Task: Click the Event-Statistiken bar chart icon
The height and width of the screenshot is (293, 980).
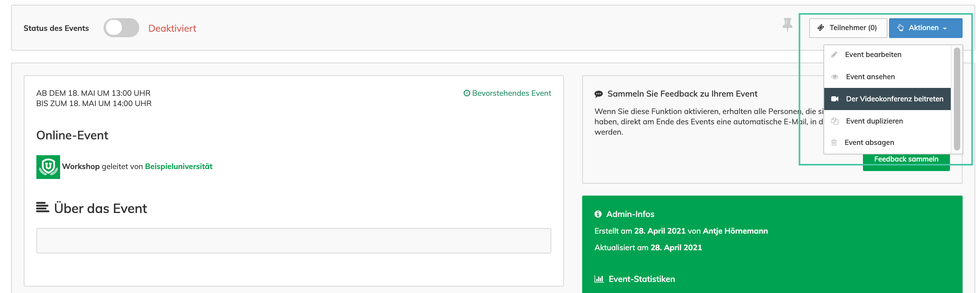Action: point(599,279)
